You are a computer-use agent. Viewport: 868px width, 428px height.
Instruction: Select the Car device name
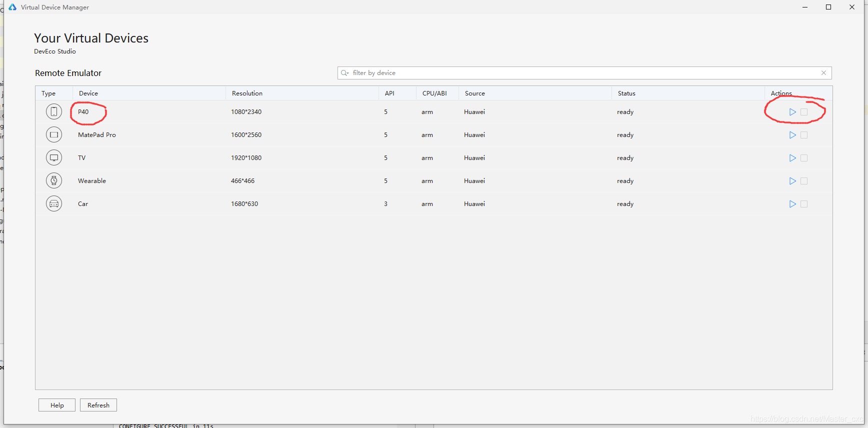(83, 204)
